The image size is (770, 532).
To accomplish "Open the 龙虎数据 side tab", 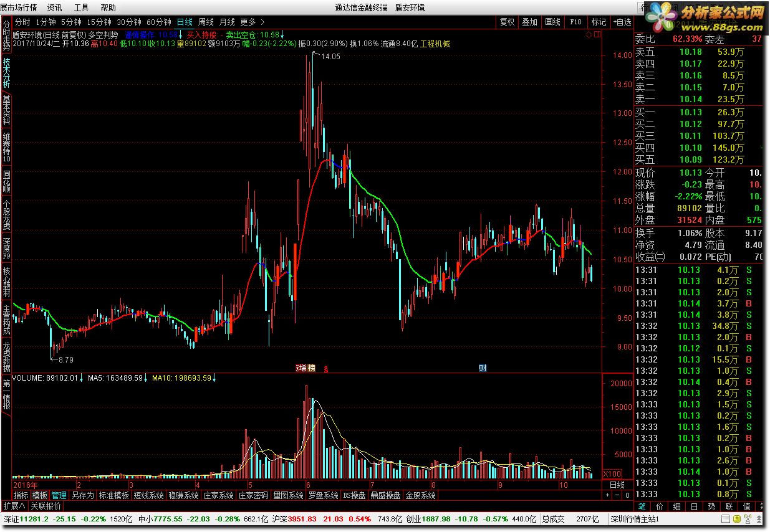I will 6,357.
